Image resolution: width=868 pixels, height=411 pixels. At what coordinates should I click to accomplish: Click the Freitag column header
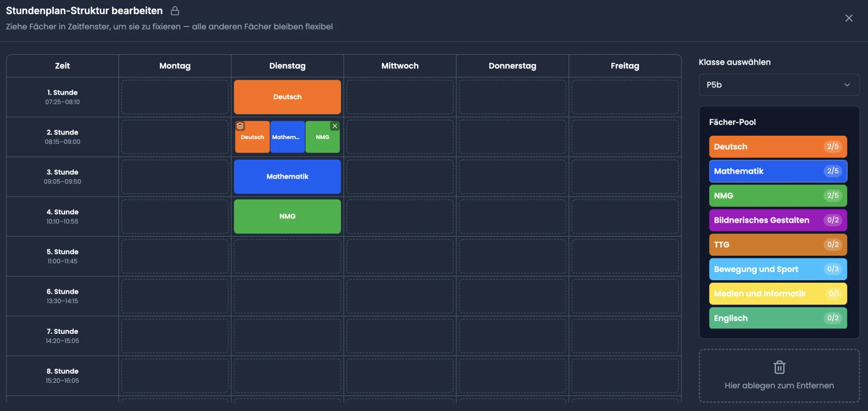625,66
